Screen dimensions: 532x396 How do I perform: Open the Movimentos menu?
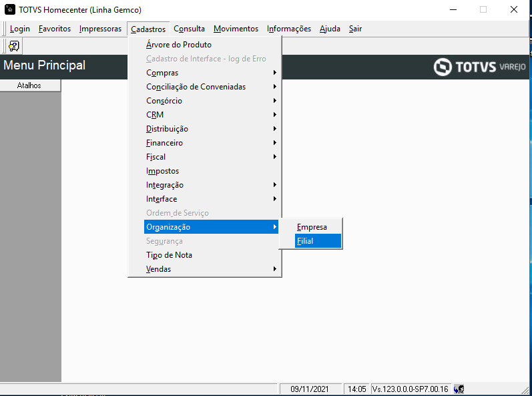pyautogui.click(x=236, y=29)
